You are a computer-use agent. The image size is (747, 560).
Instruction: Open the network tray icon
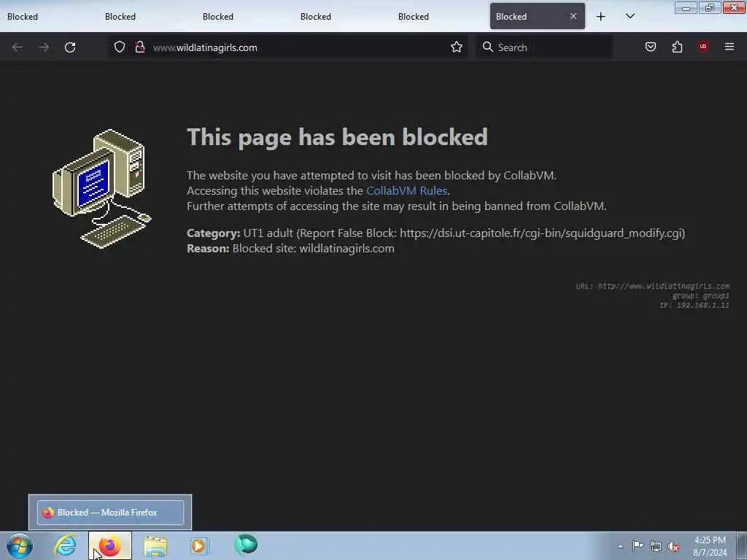pyautogui.click(x=656, y=546)
